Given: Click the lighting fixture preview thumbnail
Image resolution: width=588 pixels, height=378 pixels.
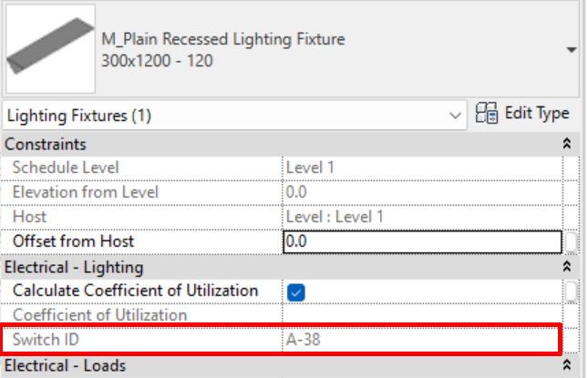Looking at the screenshot, I should point(51,48).
